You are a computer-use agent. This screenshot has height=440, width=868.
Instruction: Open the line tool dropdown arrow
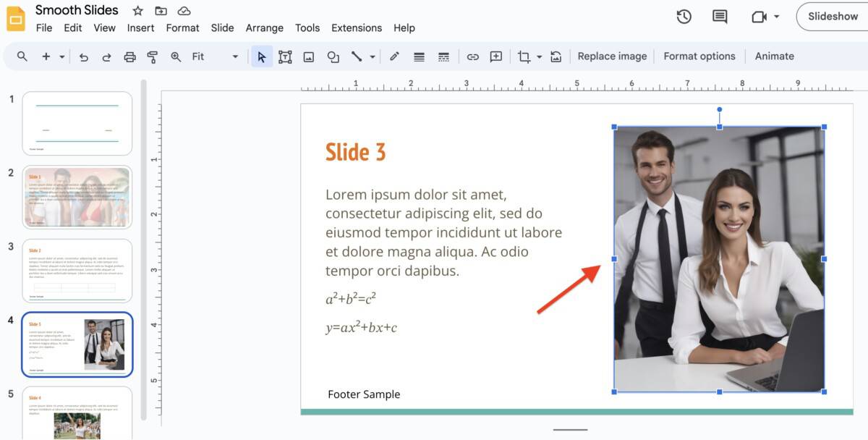point(372,56)
